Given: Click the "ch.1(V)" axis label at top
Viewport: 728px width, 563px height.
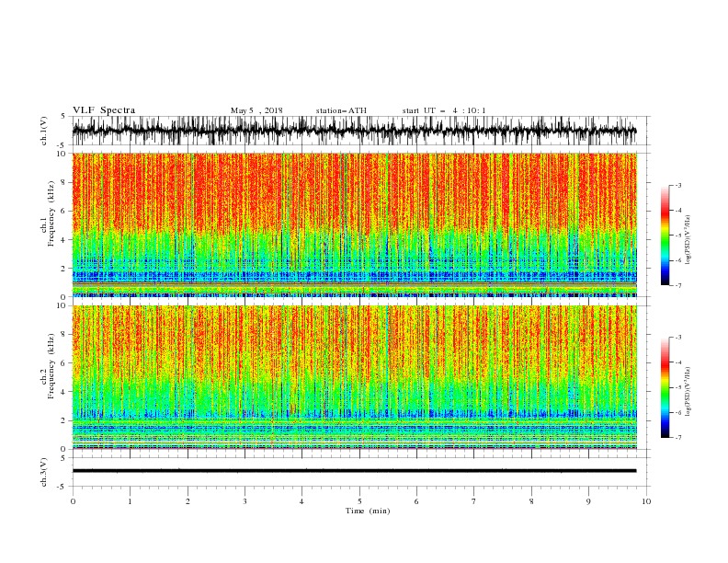Looking at the screenshot, I should pyautogui.click(x=44, y=131).
